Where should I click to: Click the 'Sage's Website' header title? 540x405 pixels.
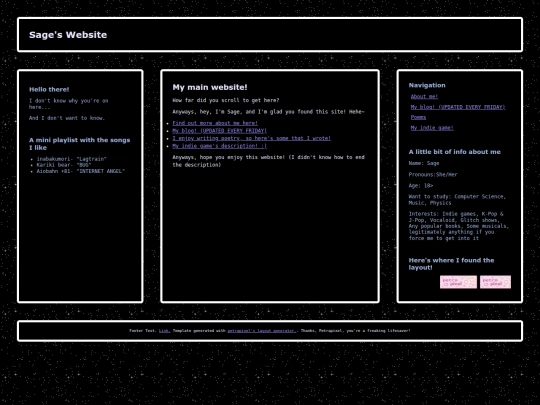[68, 35]
